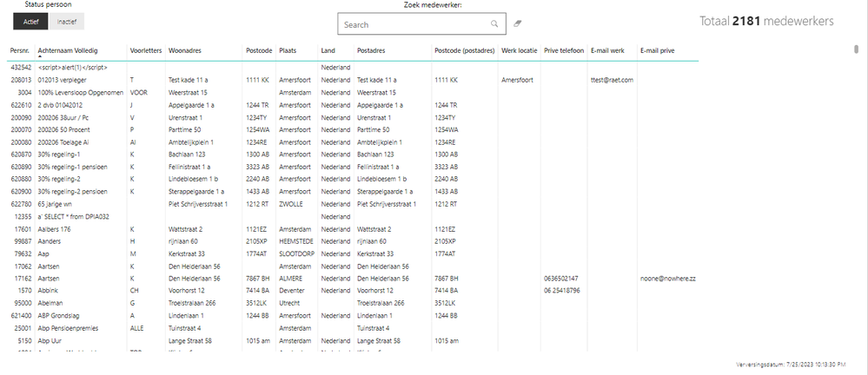Select the 65 jarige wn name cell
868x375 pixels.
point(55,204)
